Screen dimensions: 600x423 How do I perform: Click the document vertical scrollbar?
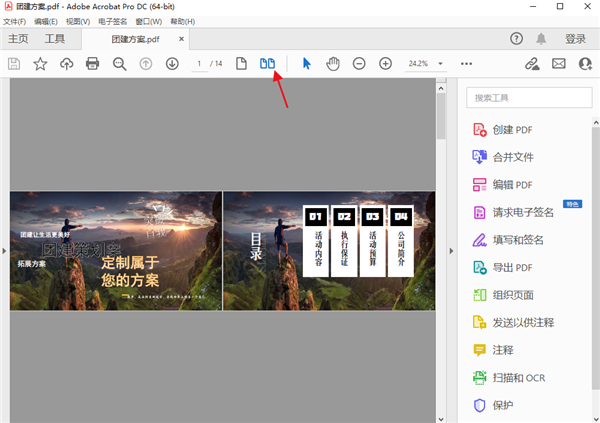click(x=440, y=115)
